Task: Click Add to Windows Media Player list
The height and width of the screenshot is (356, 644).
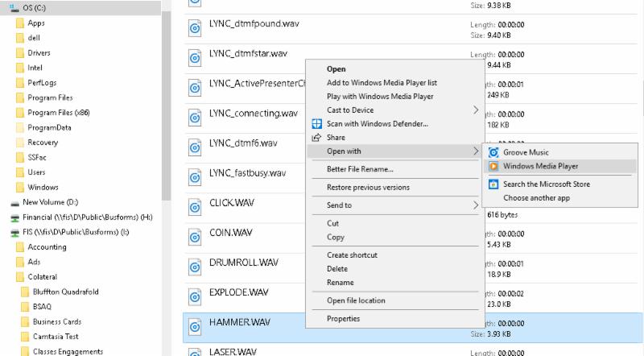Action: 382,83
